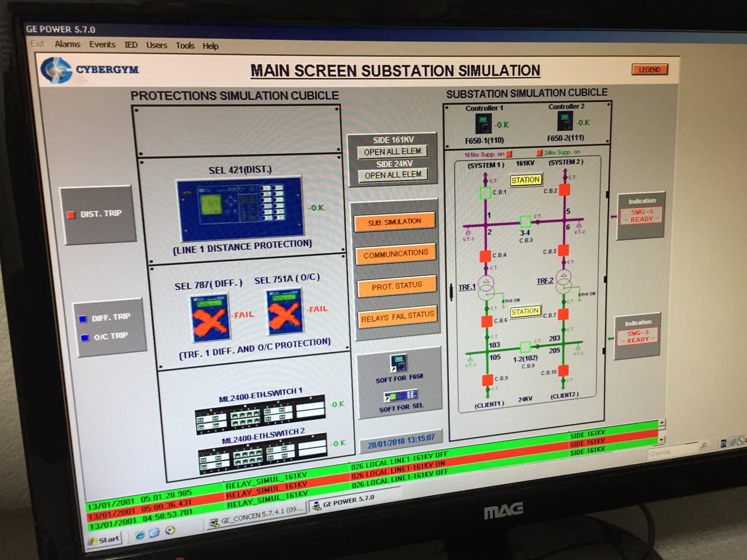Open the Users menu

point(156,45)
